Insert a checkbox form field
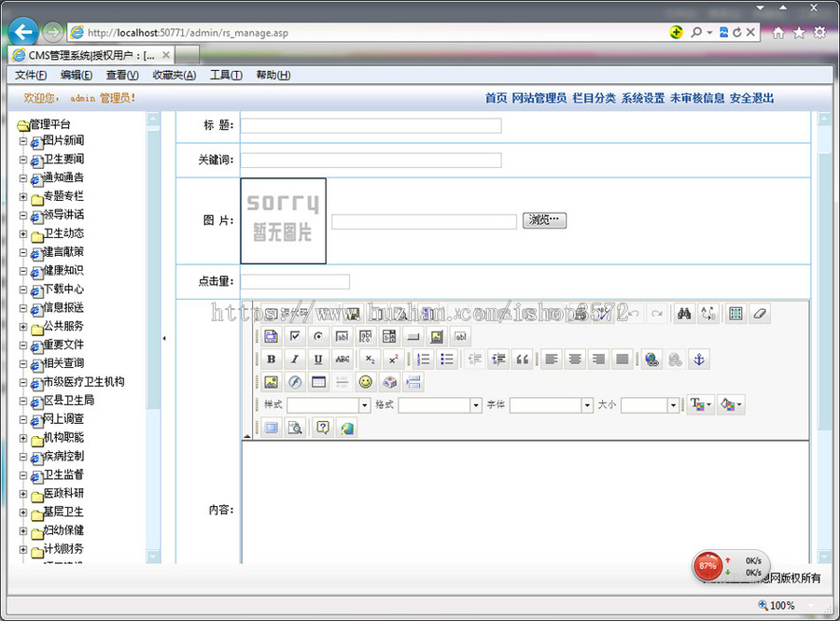 [295, 336]
